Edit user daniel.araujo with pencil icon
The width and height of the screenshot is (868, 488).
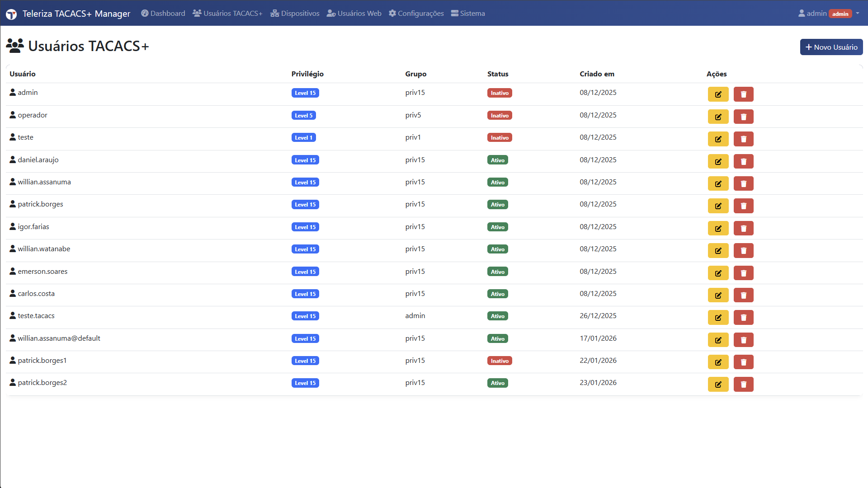[x=718, y=161]
